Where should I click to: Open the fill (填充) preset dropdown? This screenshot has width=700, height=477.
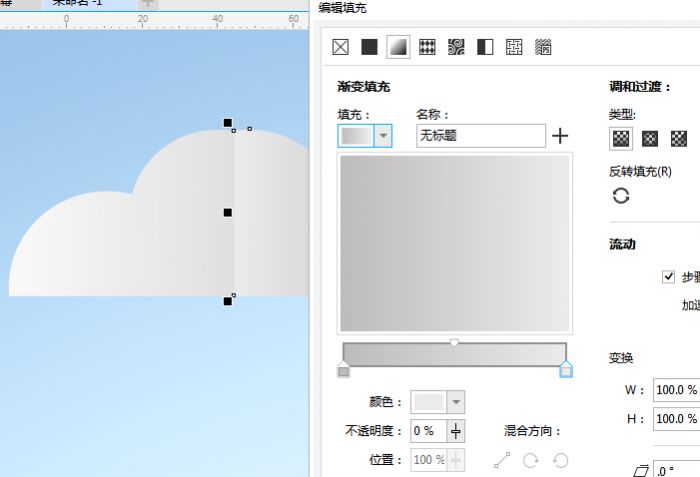coord(383,136)
